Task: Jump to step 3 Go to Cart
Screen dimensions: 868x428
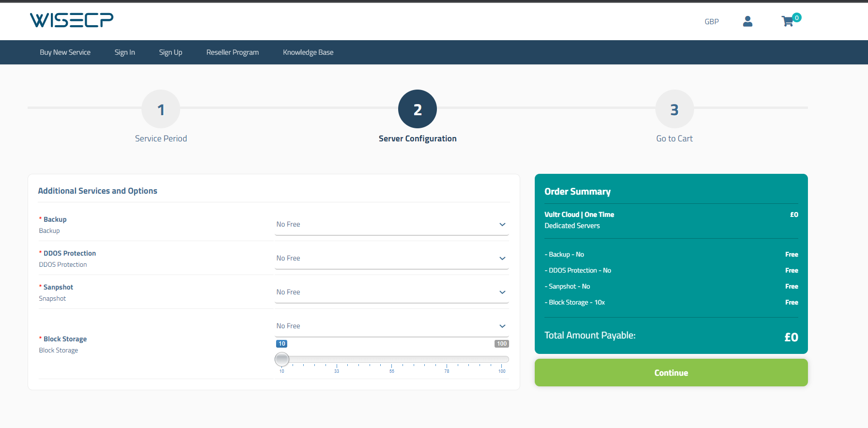Action: 674,109
